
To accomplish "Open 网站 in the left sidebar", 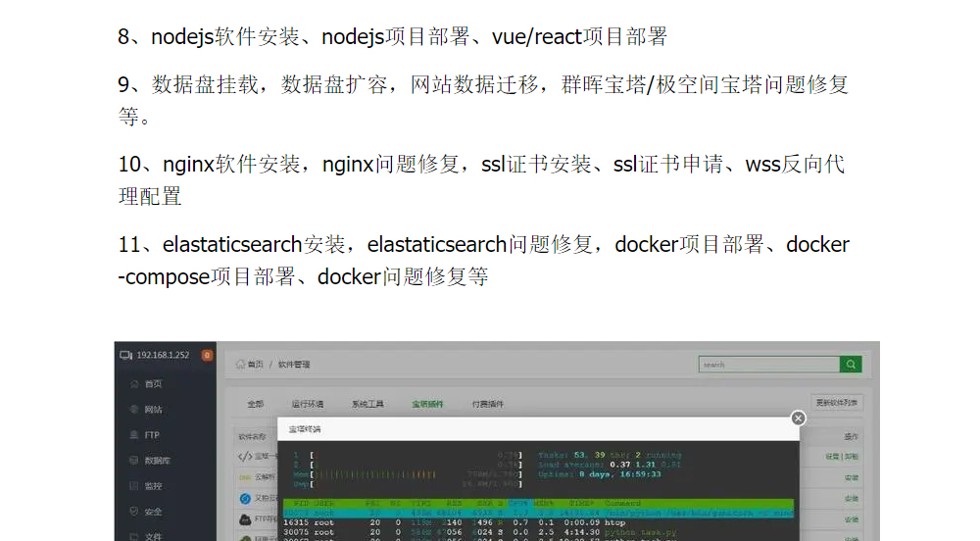I will [153, 410].
